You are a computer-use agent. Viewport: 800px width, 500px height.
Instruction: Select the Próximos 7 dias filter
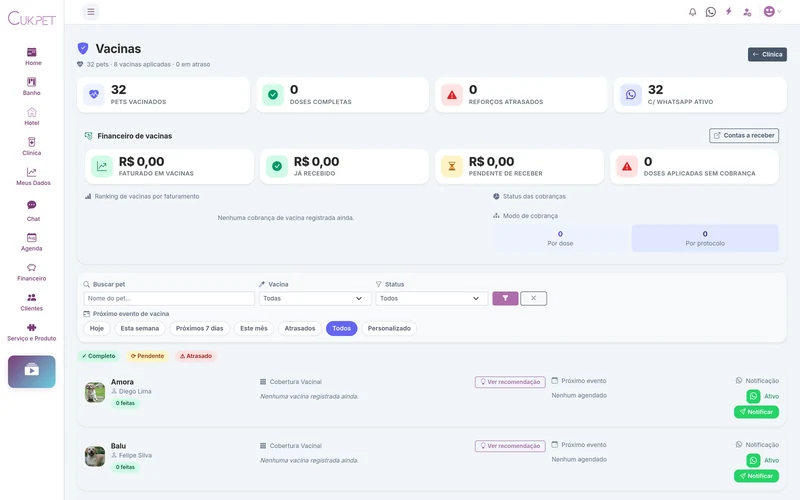(199, 328)
